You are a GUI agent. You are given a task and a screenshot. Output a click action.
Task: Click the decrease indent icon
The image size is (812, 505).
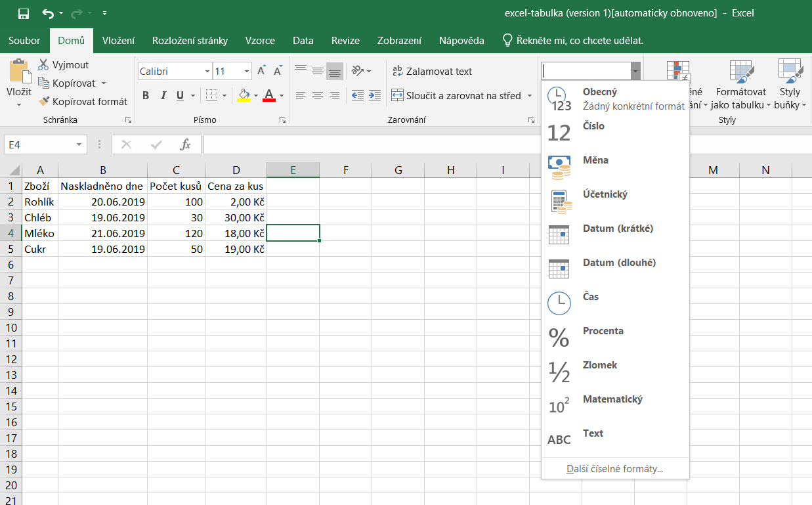tap(358, 95)
